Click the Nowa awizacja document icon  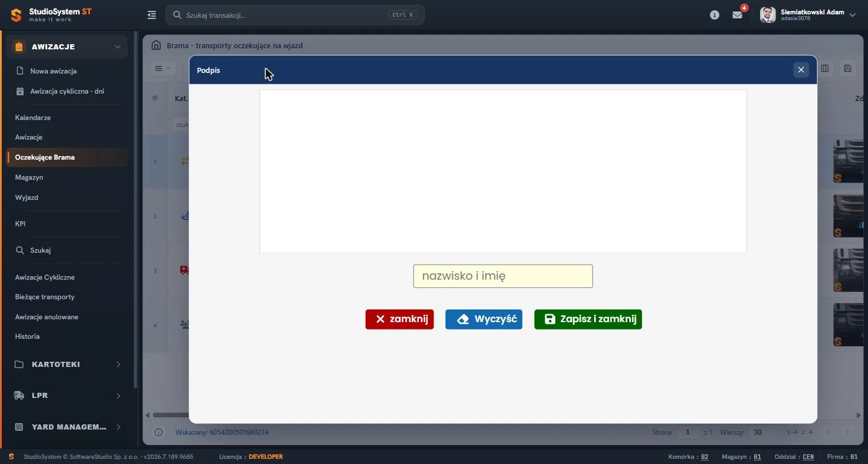click(20, 71)
